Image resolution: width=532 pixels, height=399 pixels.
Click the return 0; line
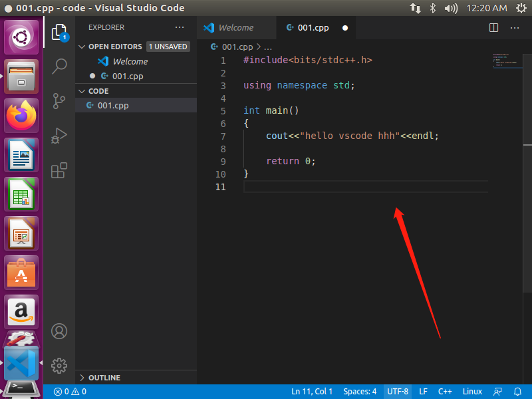[x=291, y=161]
